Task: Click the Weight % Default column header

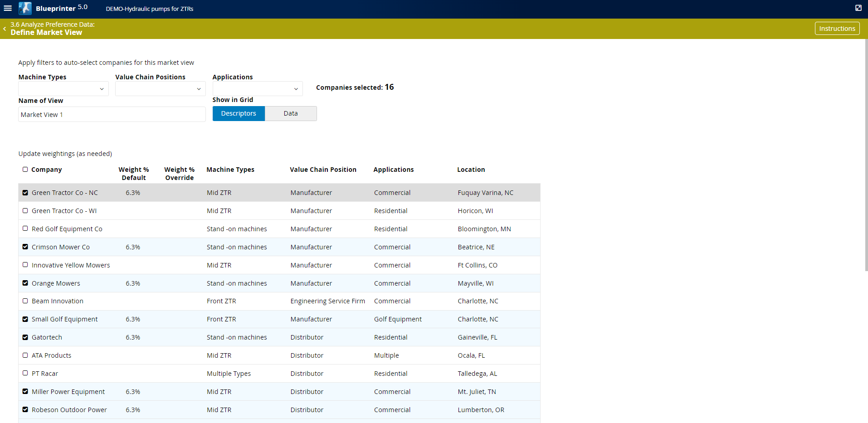Action: pos(134,174)
